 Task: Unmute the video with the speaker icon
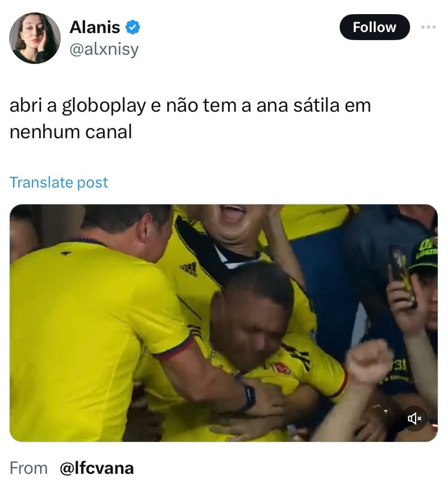[414, 419]
